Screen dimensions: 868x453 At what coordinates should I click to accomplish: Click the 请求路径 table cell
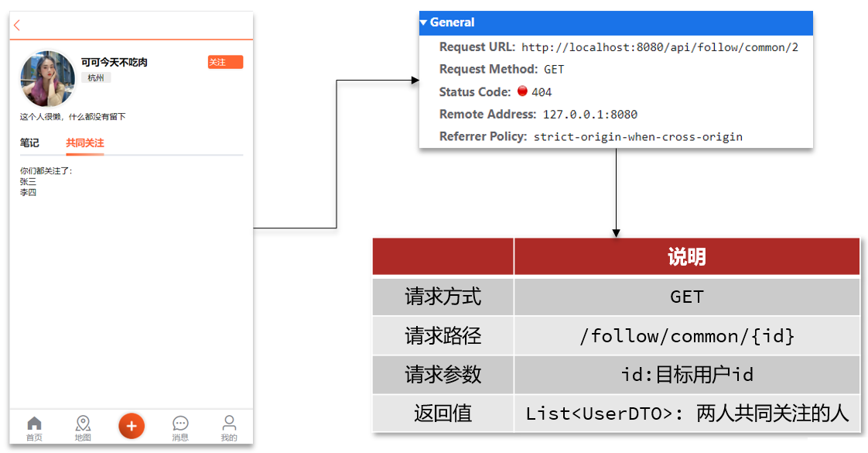(443, 336)
